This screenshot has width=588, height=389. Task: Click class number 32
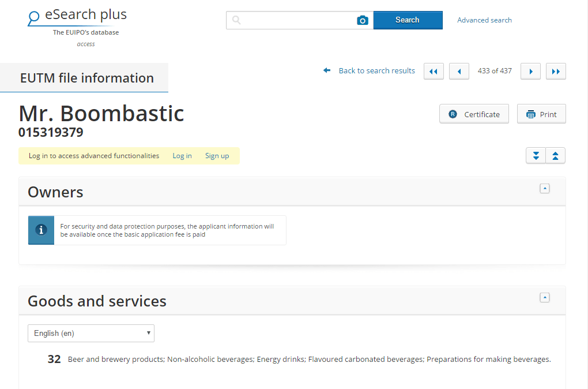[54, 360]
